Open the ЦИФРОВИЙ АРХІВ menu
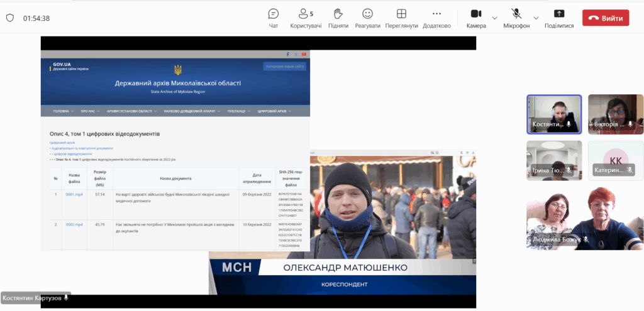The width and height of the screenshot is (644, 311). pos(274,111)
